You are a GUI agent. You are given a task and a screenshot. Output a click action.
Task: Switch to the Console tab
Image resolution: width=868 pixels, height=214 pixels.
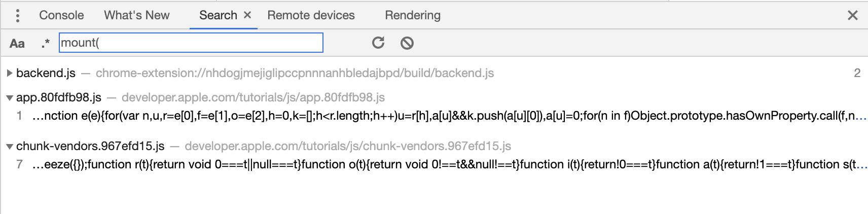61,15
